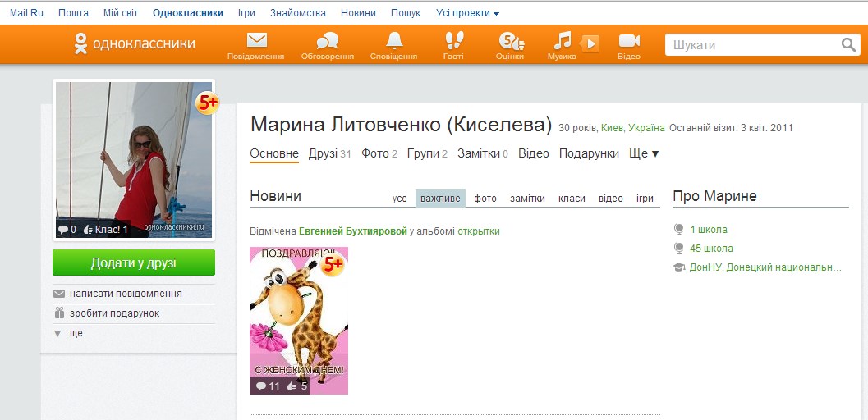Click the Додати у друзі button
Viewport: 868px width, 420px height.
coord(134,262)
